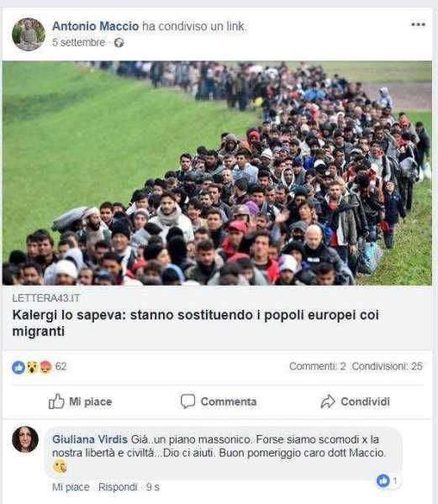438x504 pixels.
Task: Click the angry reaction emoji icon
Action: (x=45, y=367)
